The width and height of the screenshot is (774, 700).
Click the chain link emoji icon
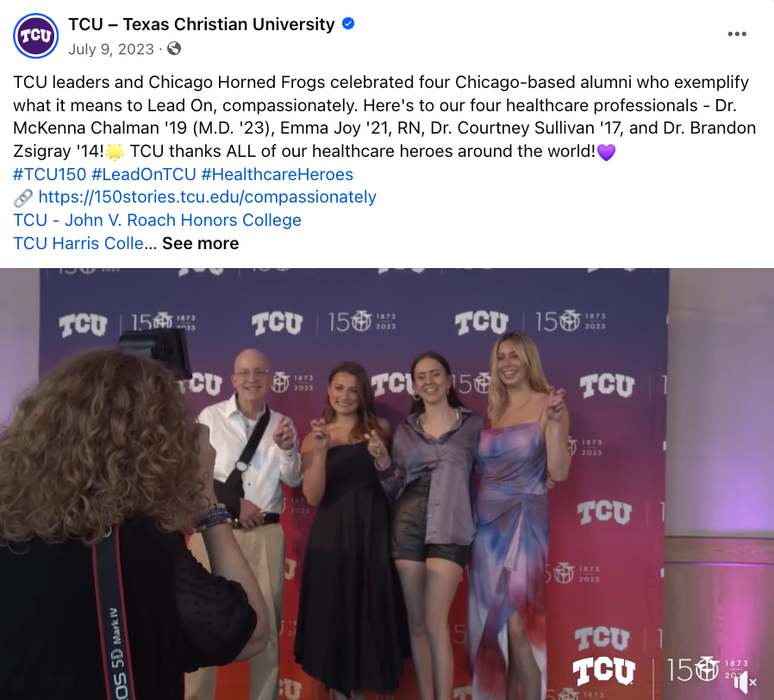click(x=22, y=197)
